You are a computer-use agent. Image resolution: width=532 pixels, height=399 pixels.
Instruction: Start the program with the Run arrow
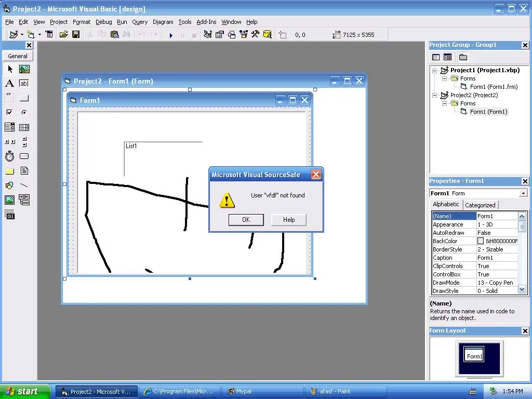coord(171,35)
